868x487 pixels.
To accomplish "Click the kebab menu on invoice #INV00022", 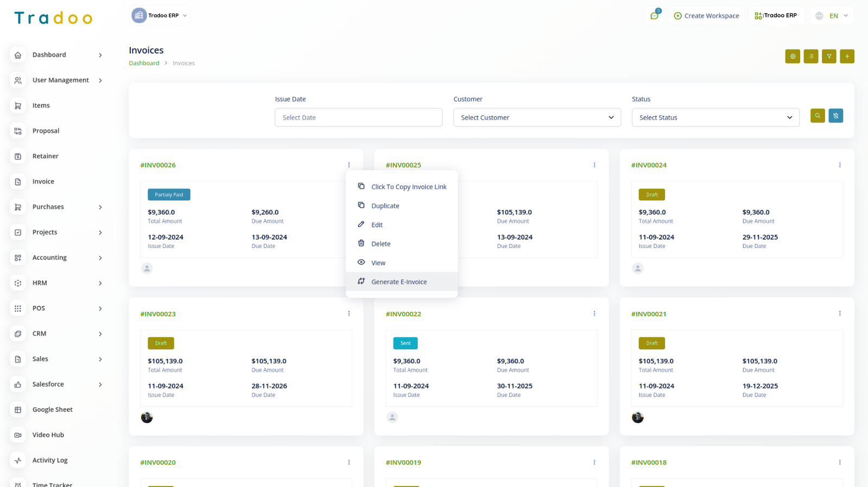I will click(x=594, y=313).
